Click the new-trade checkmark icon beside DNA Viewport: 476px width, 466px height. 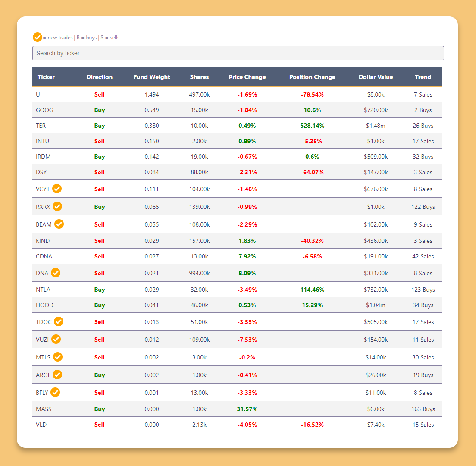tap(56, 273)
